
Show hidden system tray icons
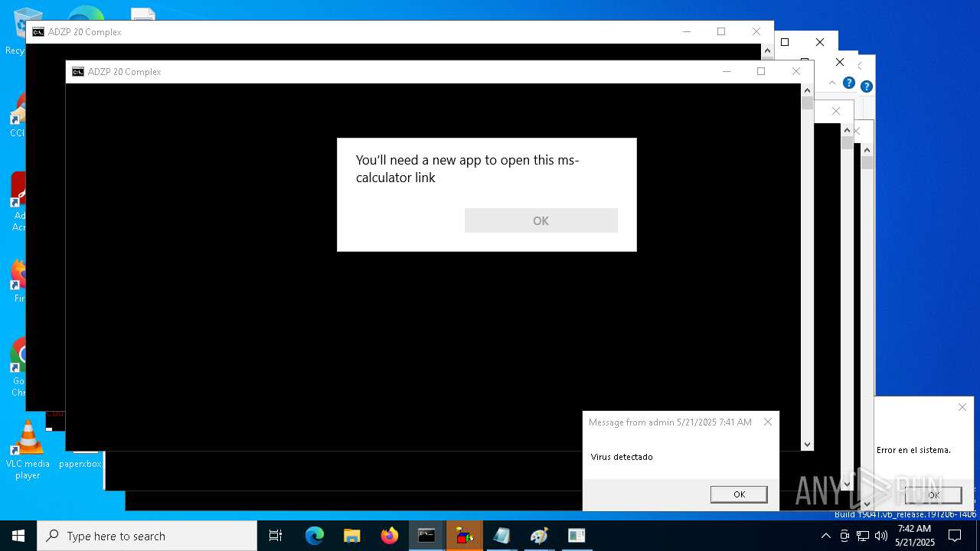point(825,536)
